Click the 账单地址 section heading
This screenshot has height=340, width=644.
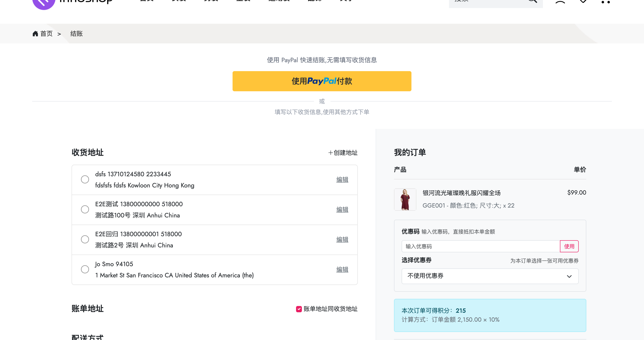click(x=87, y=309)
